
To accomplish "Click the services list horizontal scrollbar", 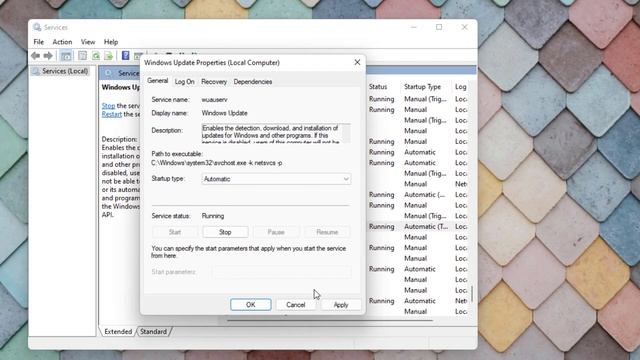I will pyautogui.click(x=330, y=320).
